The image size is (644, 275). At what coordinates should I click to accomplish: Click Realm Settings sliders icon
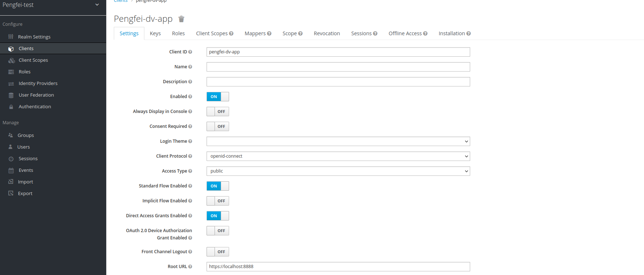(11, 37)
